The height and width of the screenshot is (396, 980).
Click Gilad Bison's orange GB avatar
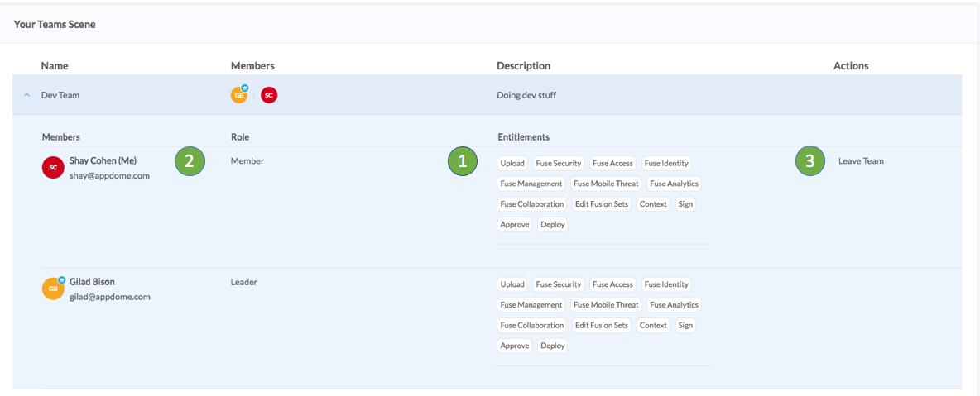[53, 289]
